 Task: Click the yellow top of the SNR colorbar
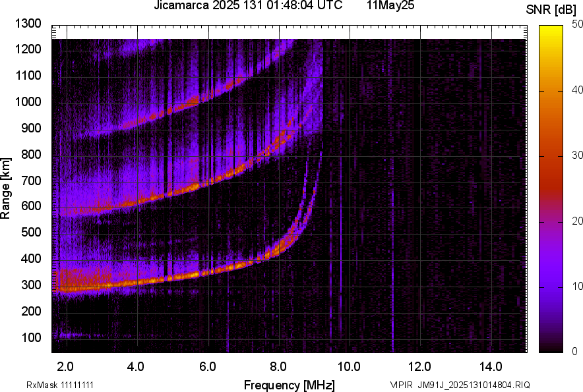551,30
